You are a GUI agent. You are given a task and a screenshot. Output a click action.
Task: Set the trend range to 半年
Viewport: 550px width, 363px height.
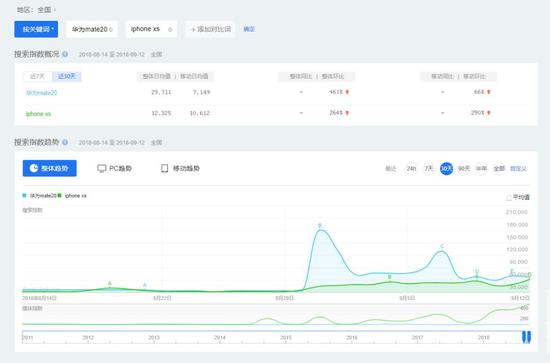click(481, 169)
